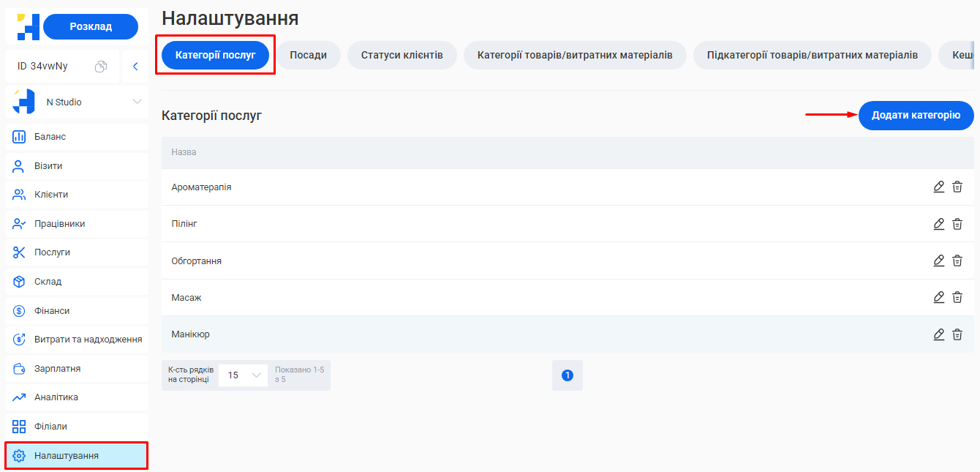Click the trash icon for Пілінг category

pos(957,223)
